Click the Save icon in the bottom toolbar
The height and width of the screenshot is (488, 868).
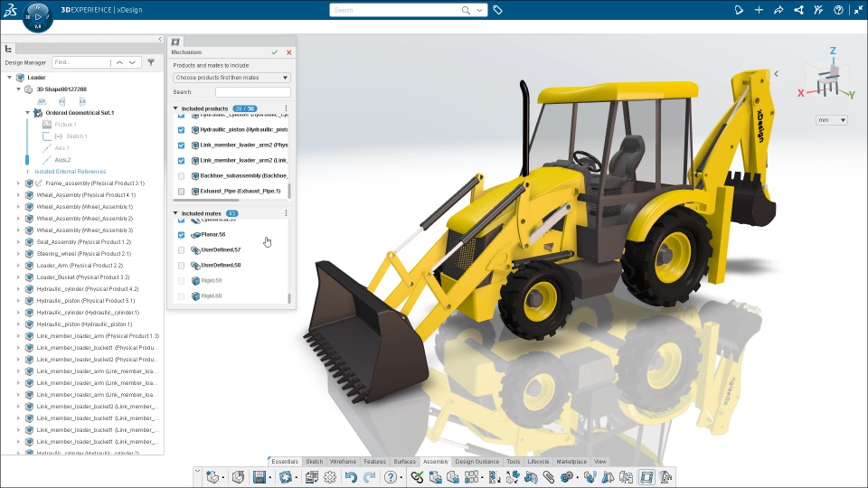pos(259,477)
